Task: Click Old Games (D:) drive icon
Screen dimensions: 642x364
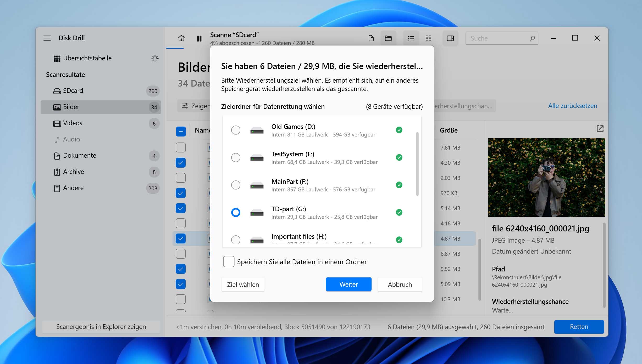Action: coord(257,130)
